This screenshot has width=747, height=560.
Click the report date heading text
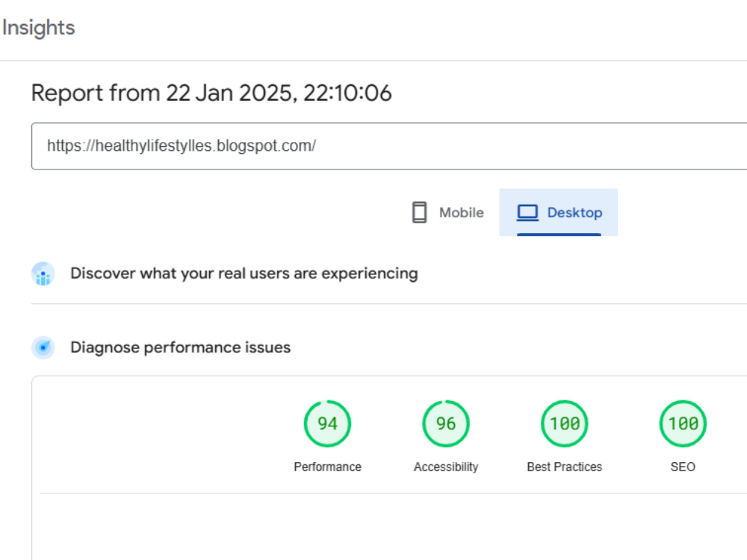211,93
